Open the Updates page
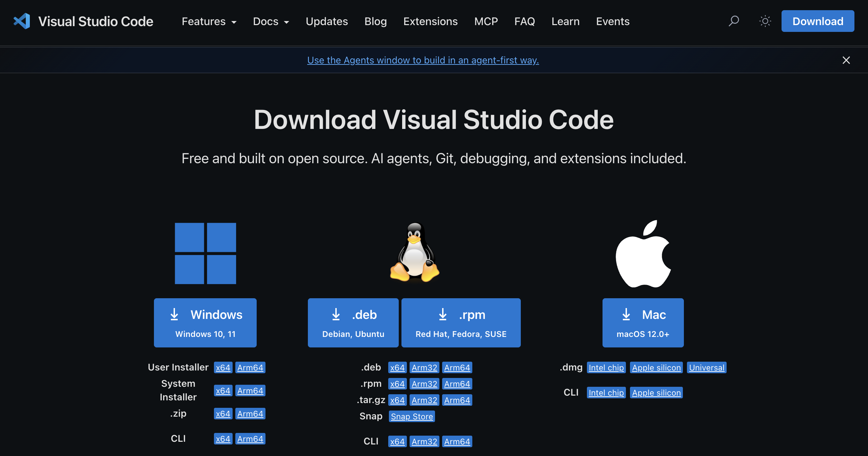The width and height of the screenshot is (868, 456). click(327, 21)
